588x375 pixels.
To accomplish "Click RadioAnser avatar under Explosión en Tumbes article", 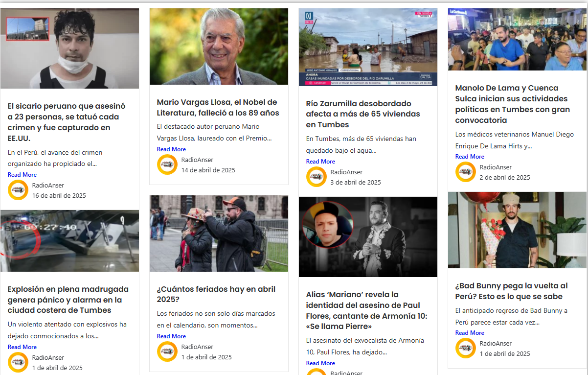I will point(18,362).
